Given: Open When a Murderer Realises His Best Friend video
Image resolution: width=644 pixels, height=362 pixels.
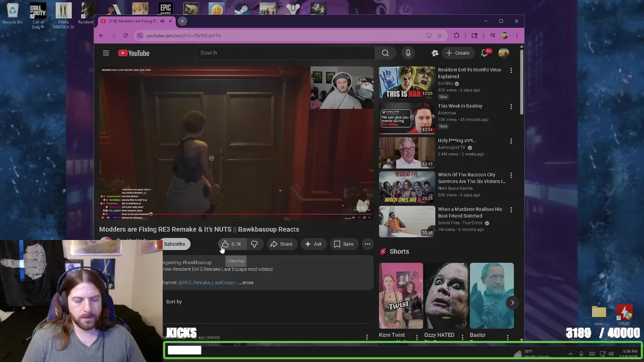Looking at the screenshot, I should coord(407,221).
